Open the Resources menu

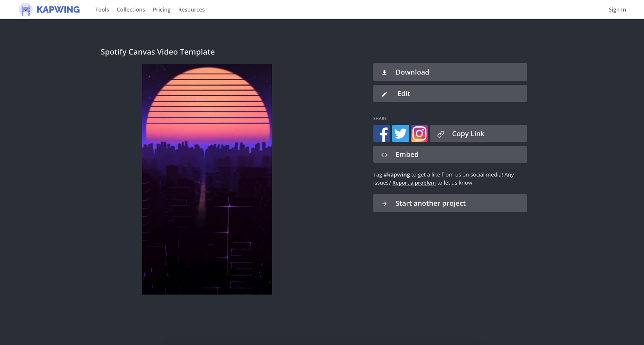click(x=191, y=10)
